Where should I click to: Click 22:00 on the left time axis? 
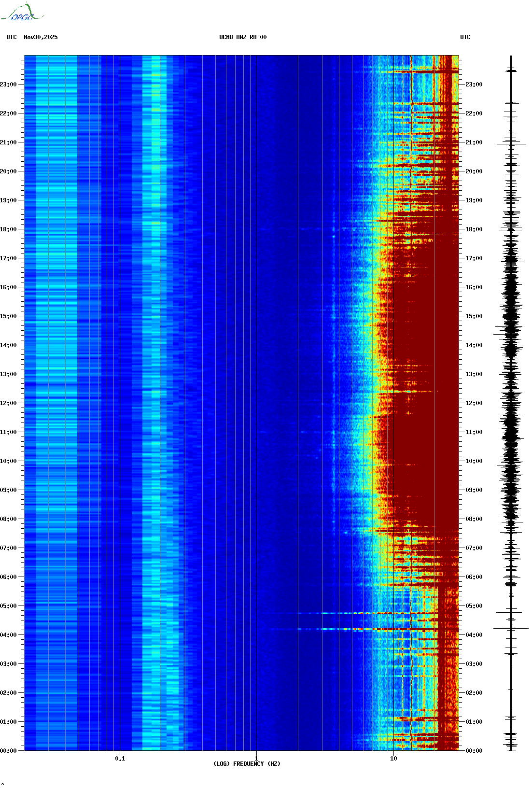tap(8, 113)
